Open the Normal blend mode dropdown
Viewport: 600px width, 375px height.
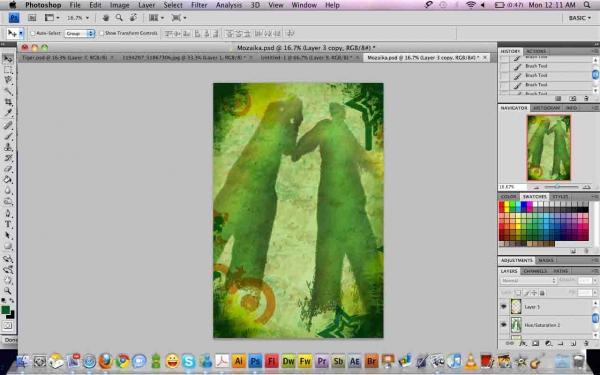click(x=528, y=280)
